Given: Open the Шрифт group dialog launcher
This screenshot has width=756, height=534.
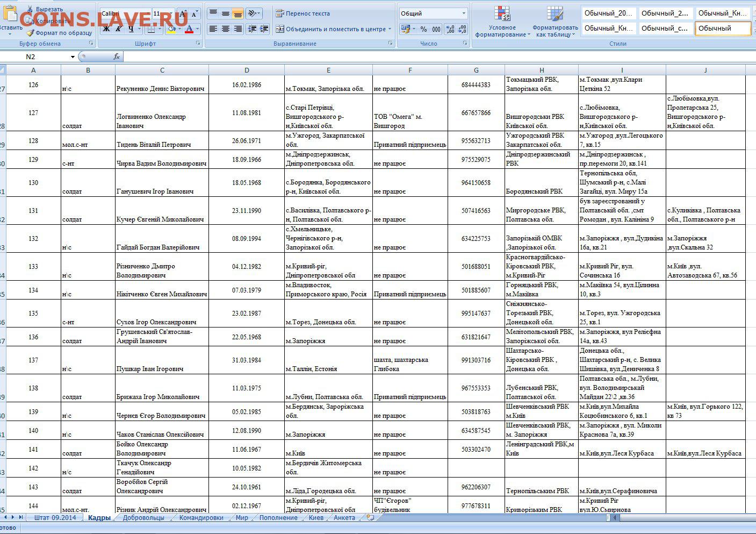Looking at the screenshot, I should click(x=198, y=44).
